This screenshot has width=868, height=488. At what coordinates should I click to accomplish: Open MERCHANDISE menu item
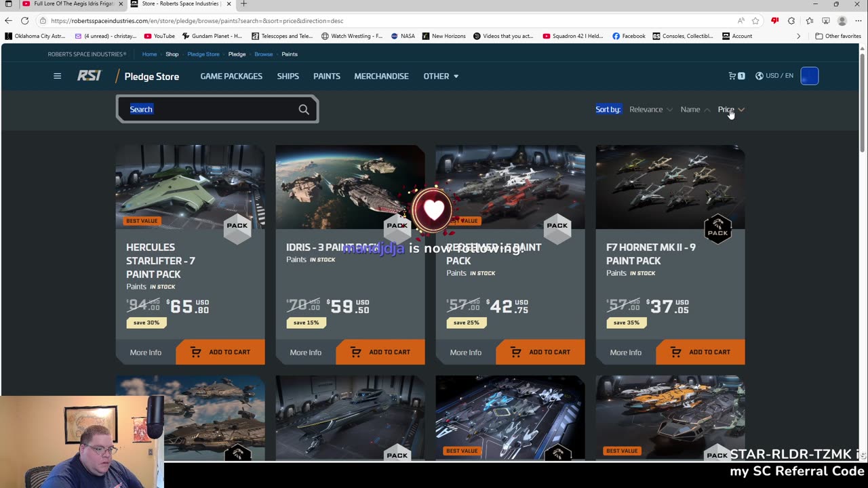pyautogui.click(x=381, y=76)
